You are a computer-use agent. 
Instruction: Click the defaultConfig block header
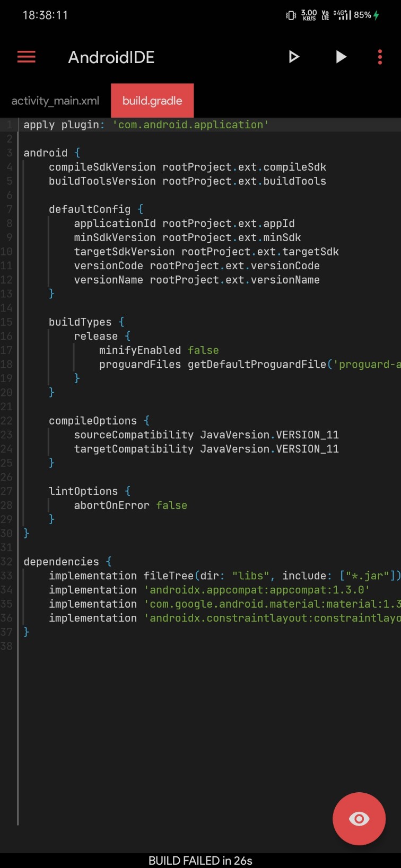(96, 209)
